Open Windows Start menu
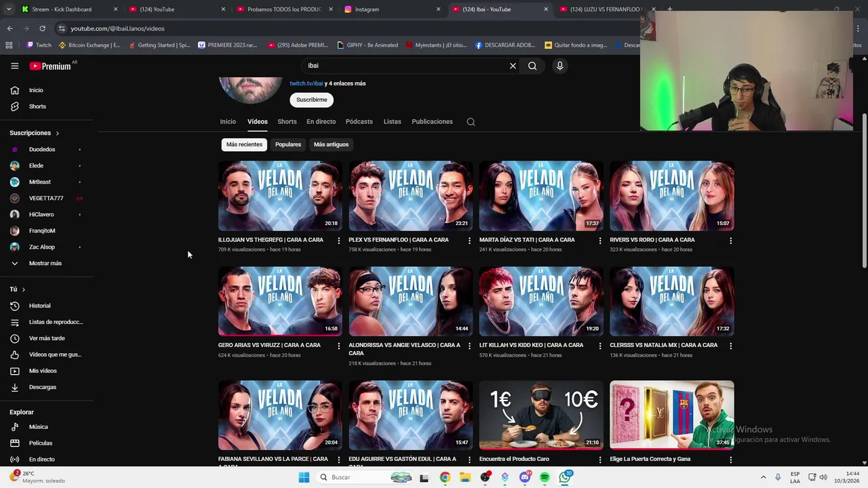 pos(304,477)
